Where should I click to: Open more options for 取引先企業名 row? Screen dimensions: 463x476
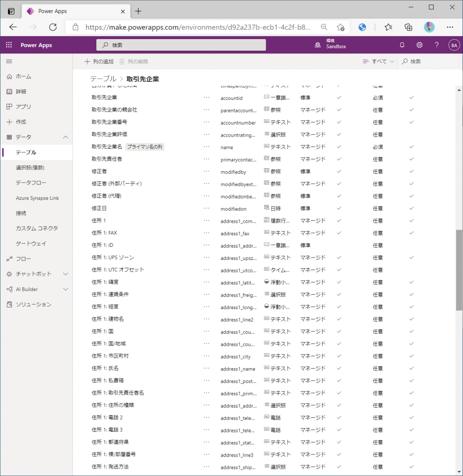click(207, 147)
